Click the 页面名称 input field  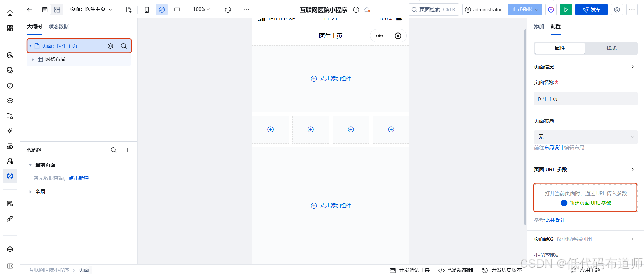coord(586,99)
